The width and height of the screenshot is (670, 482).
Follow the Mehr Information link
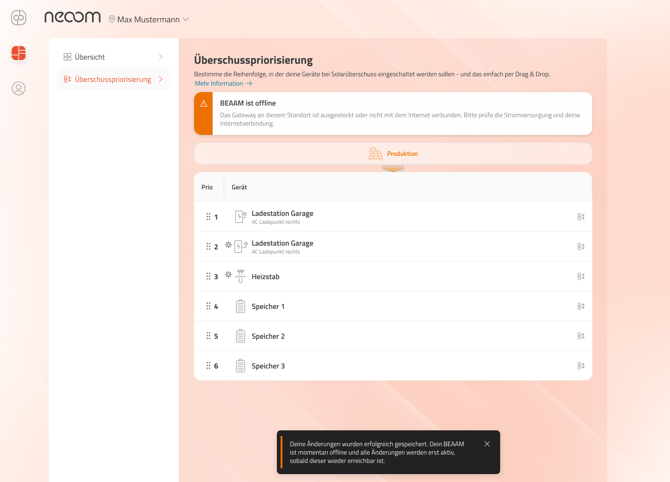pos(223,84)
